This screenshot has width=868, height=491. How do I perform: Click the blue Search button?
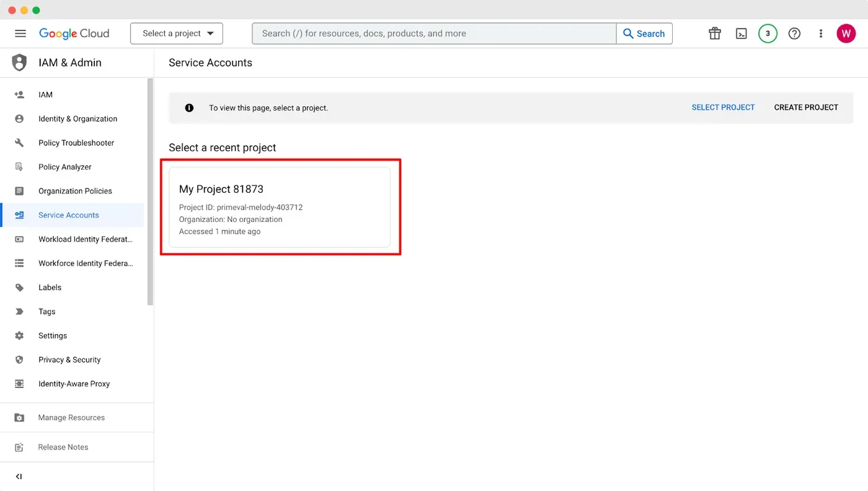[x=644, y=33]
